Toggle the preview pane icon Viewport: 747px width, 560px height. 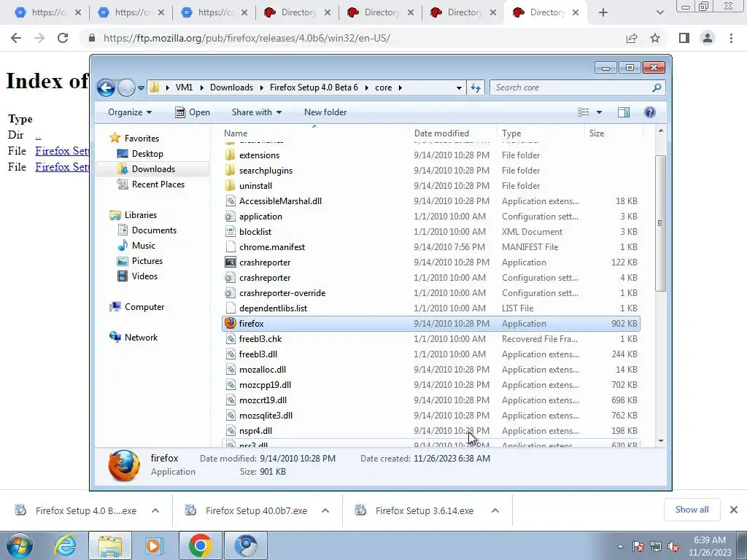point(624,112)
